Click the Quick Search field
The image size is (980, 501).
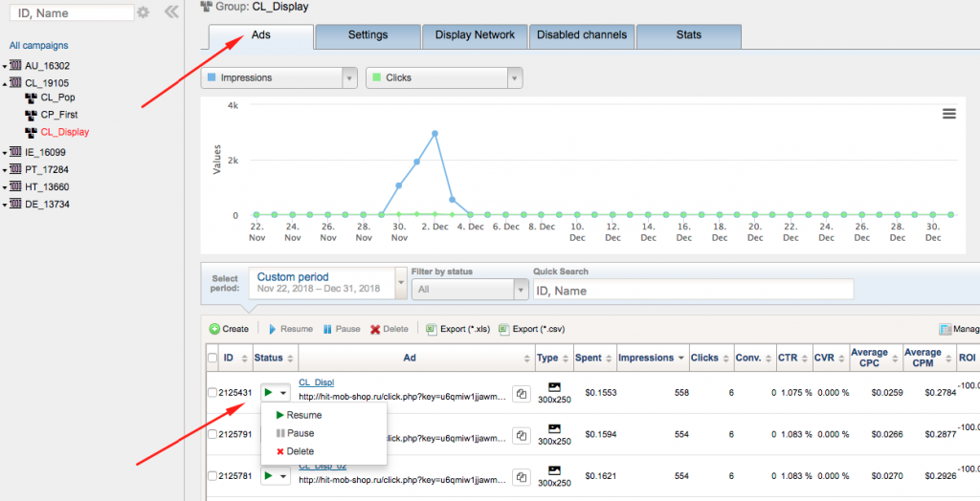693,290
